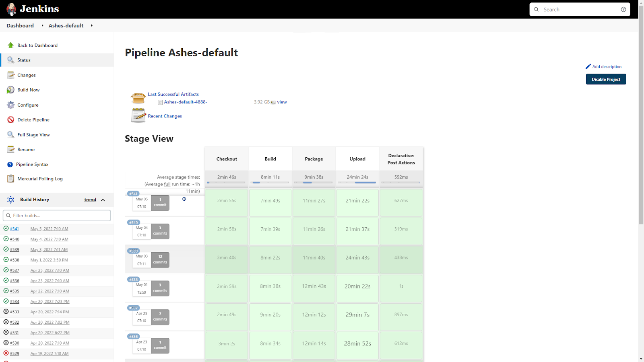Click the Full Stage View magnifier icon
The width and height of the screenshot is (644, 362).
[x=10, y=135]
